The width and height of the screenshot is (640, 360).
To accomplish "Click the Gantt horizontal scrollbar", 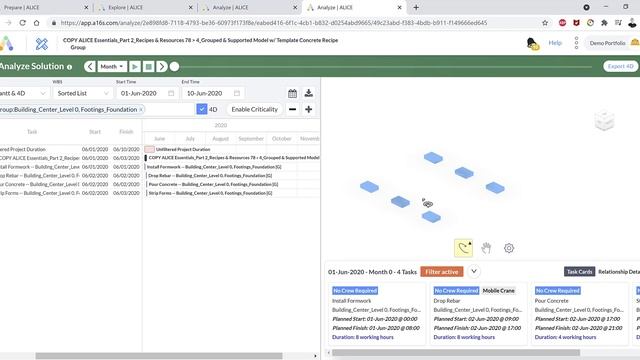I will [x=159, y=356].
